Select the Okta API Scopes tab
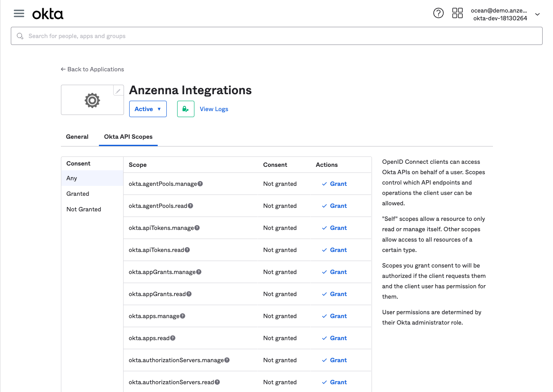 (x=128, y=137)
